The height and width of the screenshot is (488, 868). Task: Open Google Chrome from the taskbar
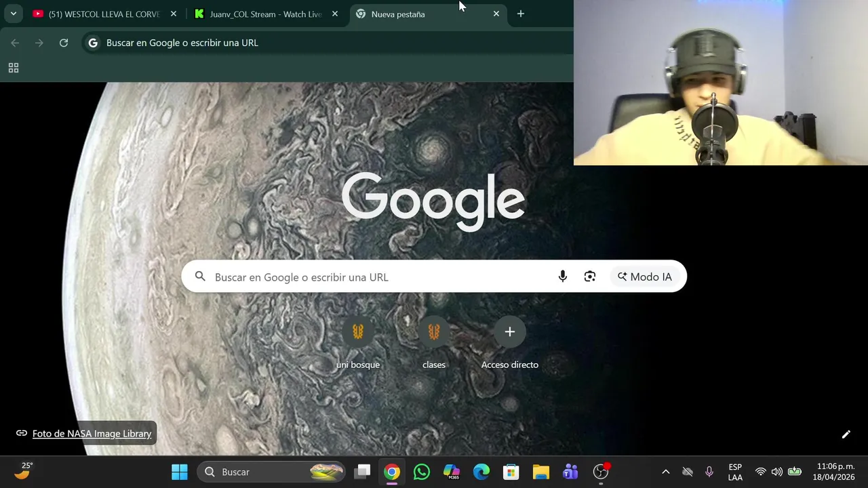(x=392, y=472)
